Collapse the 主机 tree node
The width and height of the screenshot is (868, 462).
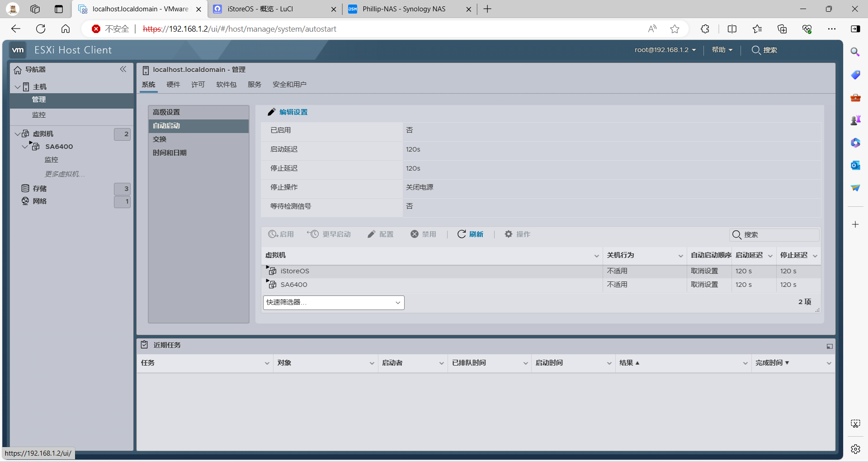click(18, 87)
